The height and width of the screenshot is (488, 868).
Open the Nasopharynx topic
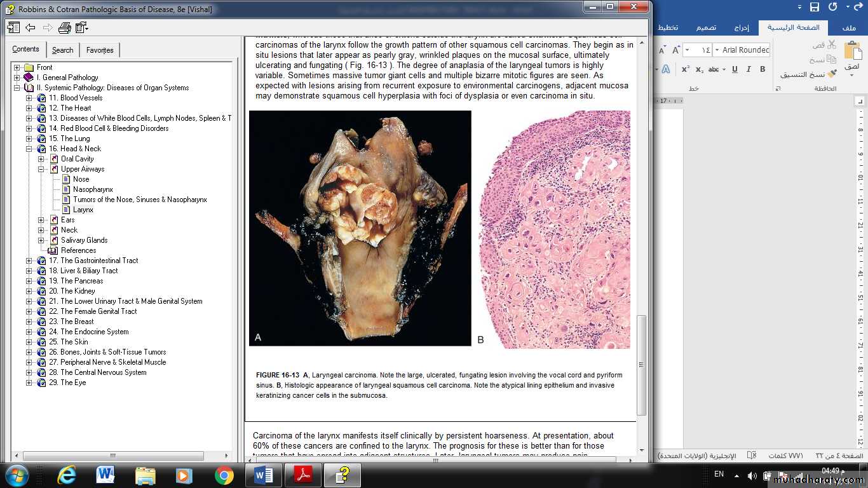coord(93,189)
